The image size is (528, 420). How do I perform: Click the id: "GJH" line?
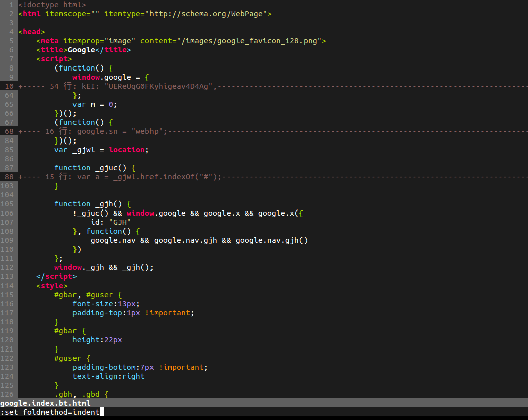pos(111,222)
